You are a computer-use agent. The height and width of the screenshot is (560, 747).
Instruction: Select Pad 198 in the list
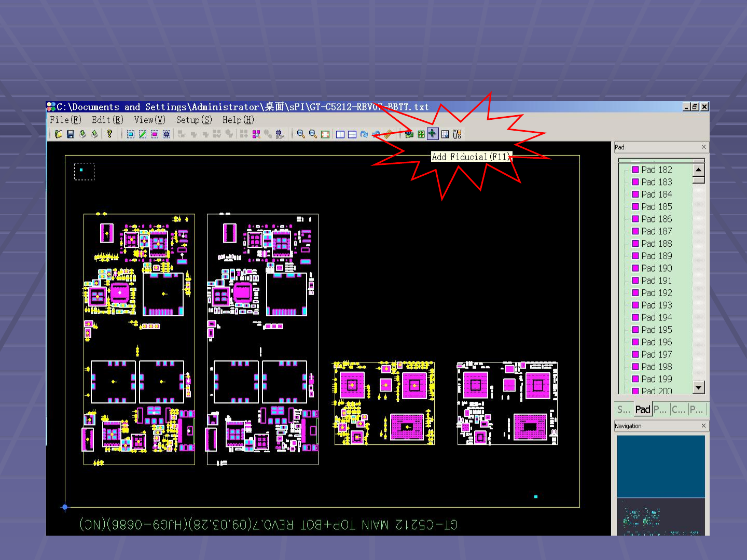click(657, 367)
